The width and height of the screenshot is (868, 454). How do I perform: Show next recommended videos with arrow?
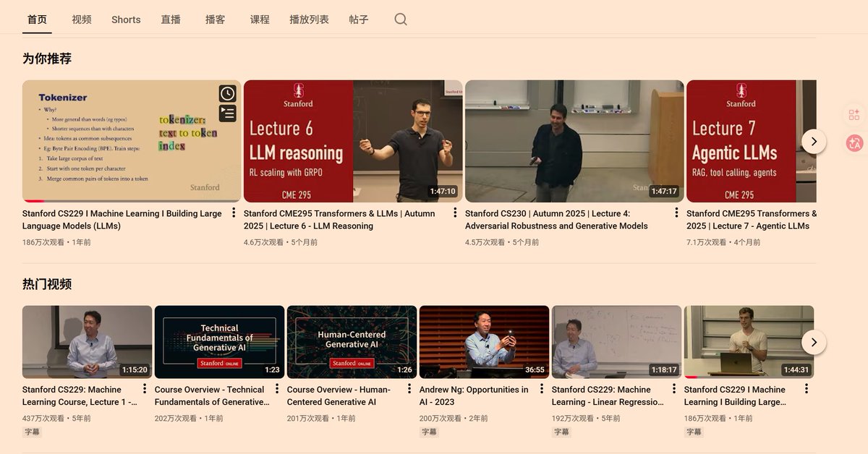(814, 142)
